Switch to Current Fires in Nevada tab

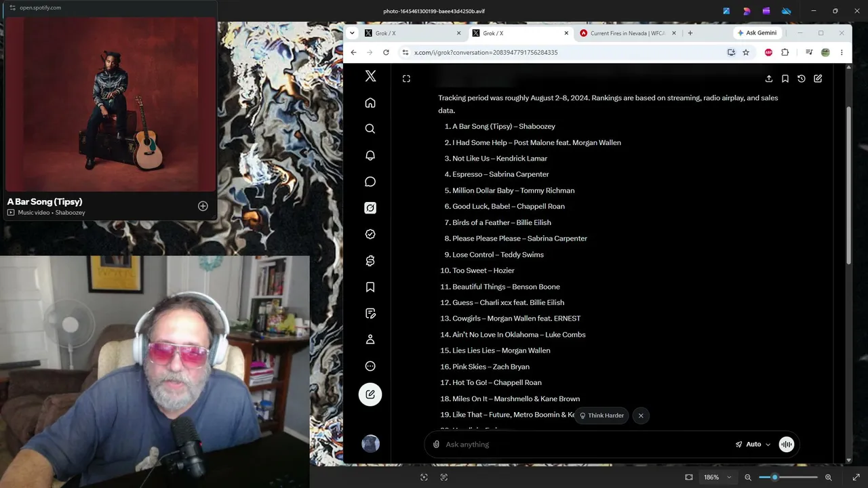[627, 33]
